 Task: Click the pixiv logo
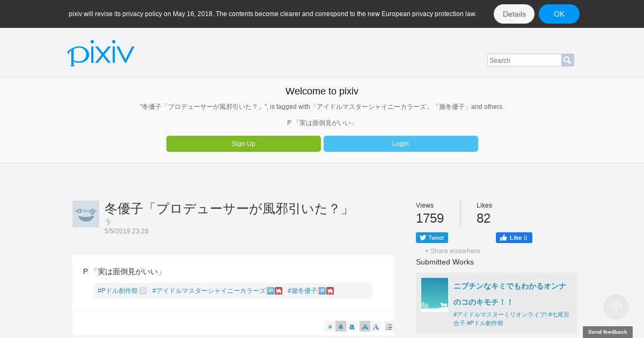[x=100, y=53]
